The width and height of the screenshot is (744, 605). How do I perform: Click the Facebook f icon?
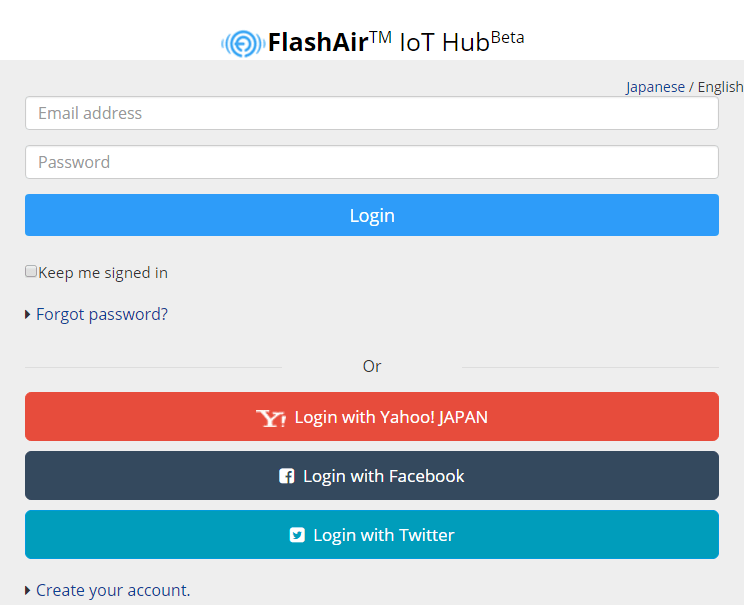coord(287,477)
